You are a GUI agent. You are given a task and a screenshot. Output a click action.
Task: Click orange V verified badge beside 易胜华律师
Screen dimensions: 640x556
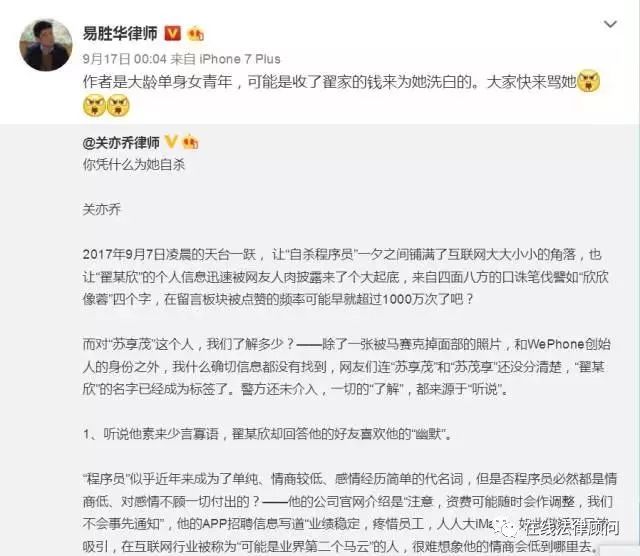point(173,33)
